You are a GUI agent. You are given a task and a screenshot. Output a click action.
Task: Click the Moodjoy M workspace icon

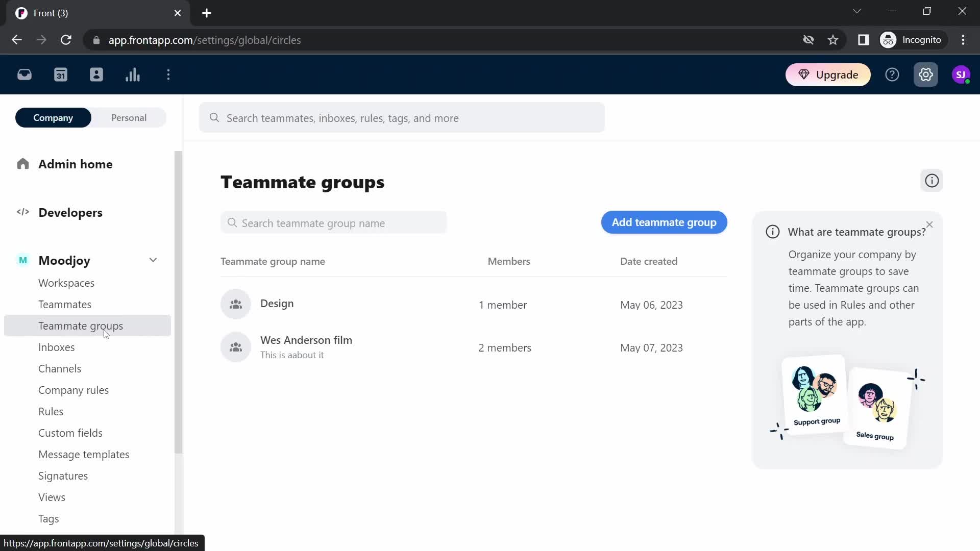[x=23, y=260]
